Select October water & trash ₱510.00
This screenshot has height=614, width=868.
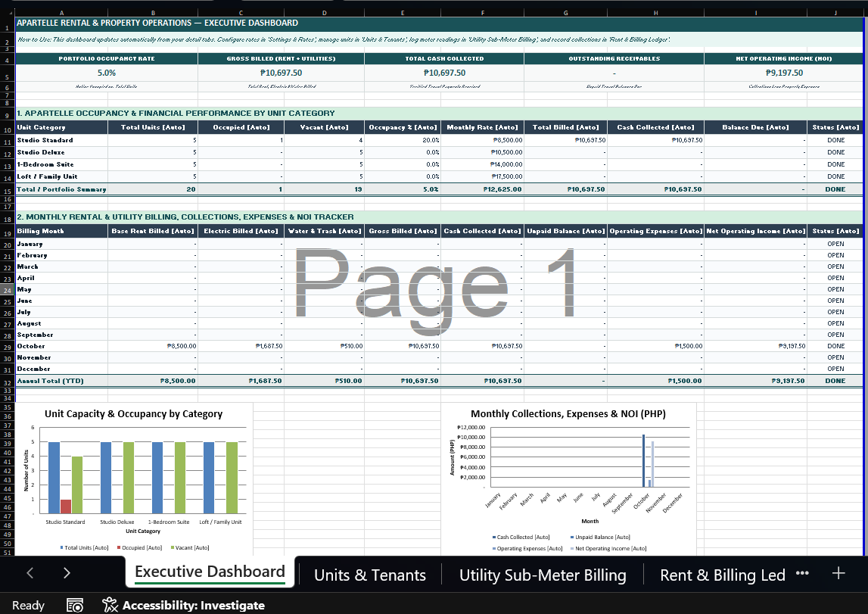pos(324,346)
